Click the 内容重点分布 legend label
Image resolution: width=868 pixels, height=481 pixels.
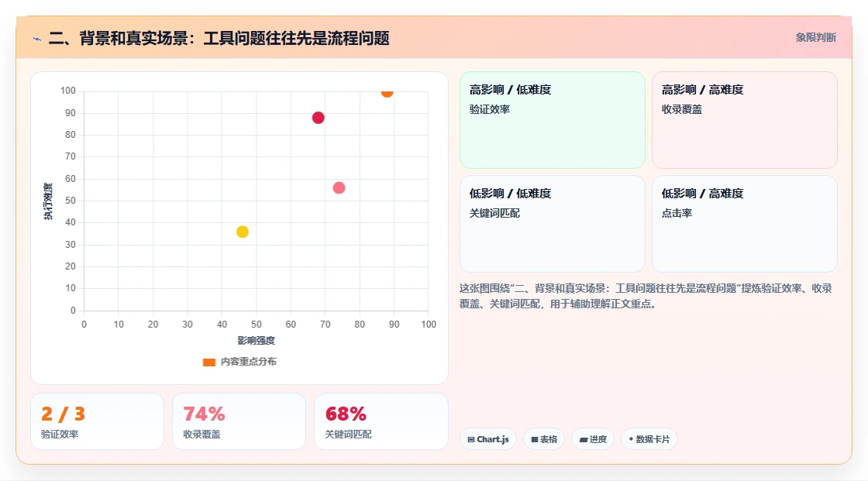(x=248, y=362)
